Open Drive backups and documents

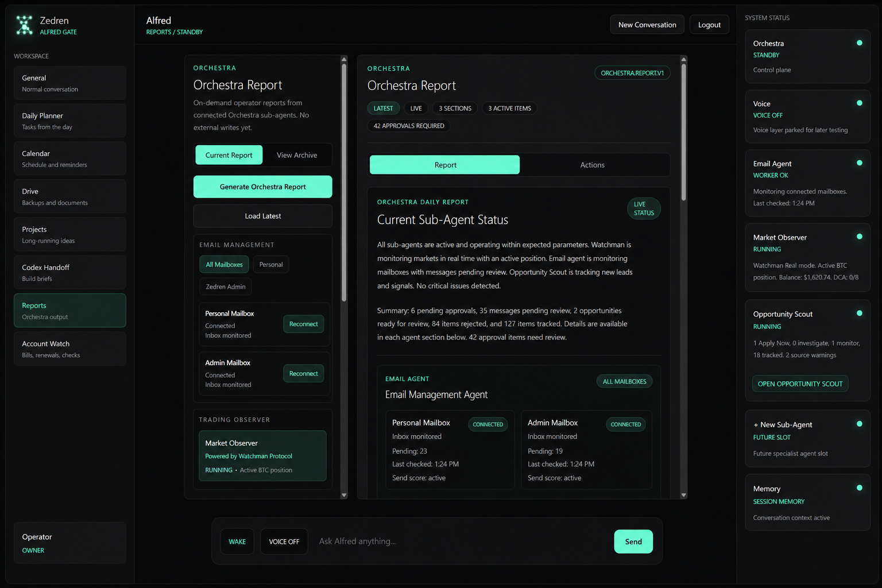point(70,197)
